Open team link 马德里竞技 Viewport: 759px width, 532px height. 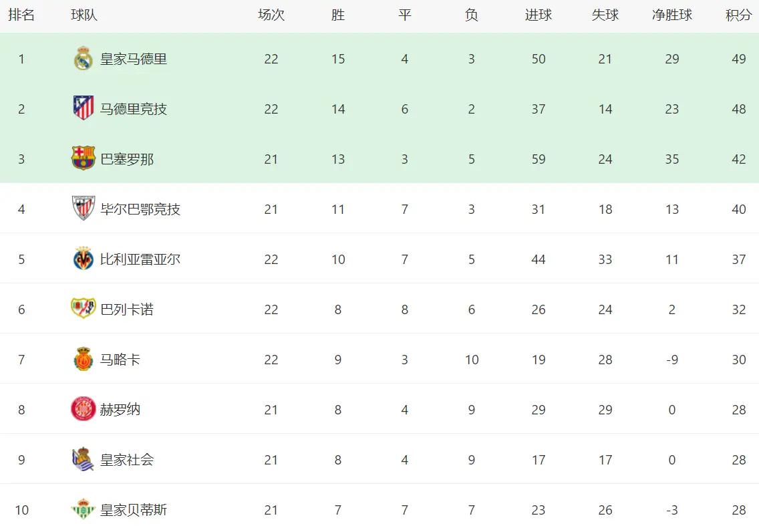click(x=134, y=109)
